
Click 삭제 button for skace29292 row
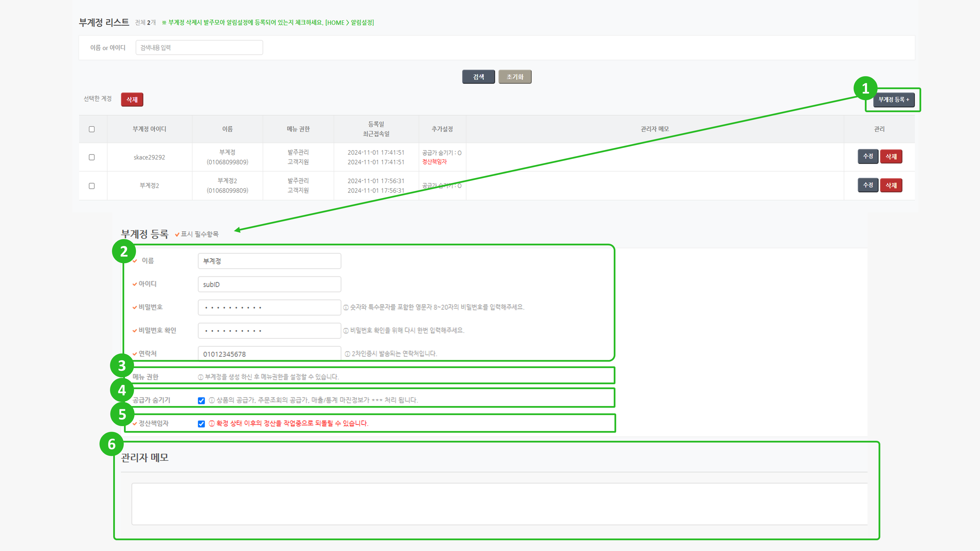click(891, 156)
